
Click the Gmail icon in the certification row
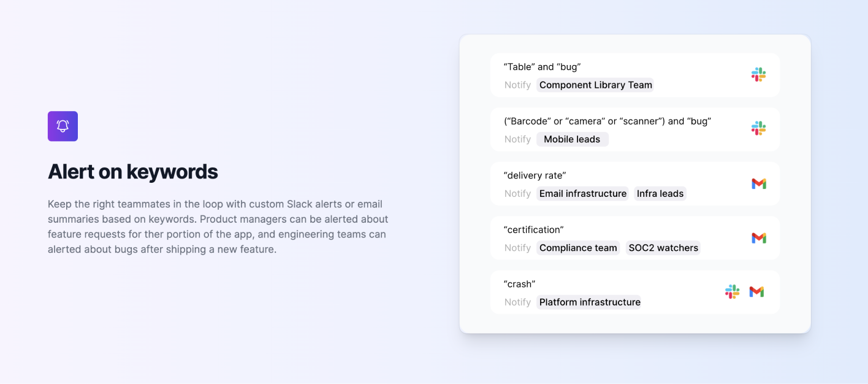click(x=759, y=237)
